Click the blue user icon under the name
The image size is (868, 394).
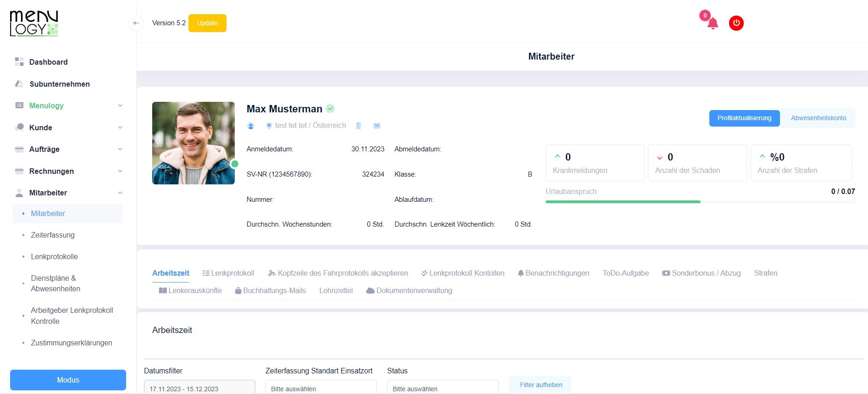coord(251,126)
